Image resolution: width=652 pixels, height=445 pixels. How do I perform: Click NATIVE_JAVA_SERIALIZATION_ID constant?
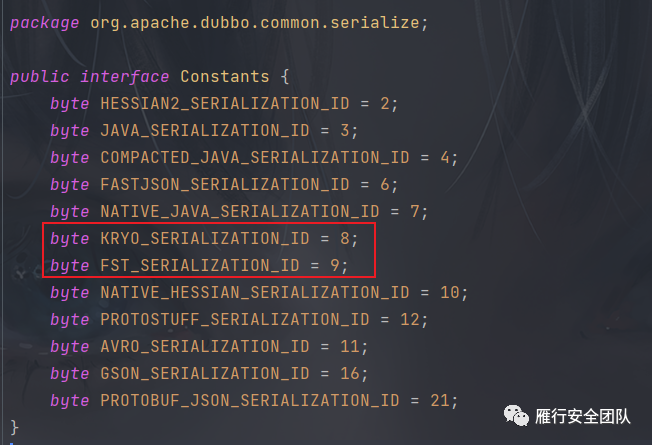[x=240, y=211]
